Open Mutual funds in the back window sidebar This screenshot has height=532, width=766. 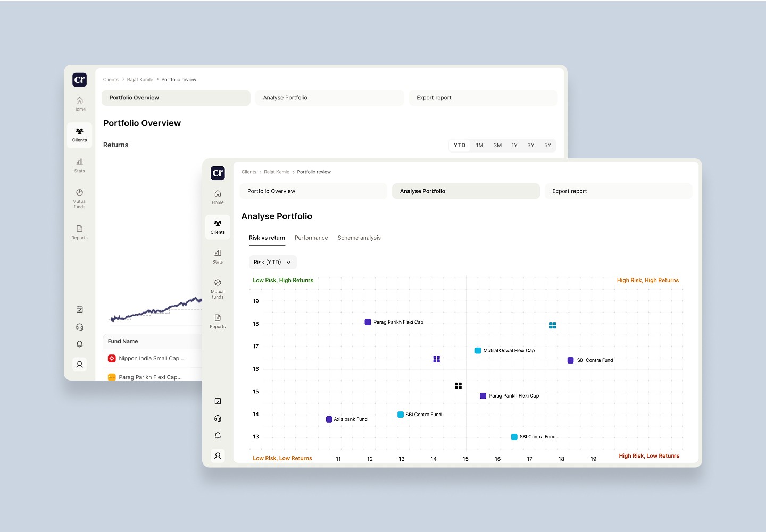pos(79,199)
